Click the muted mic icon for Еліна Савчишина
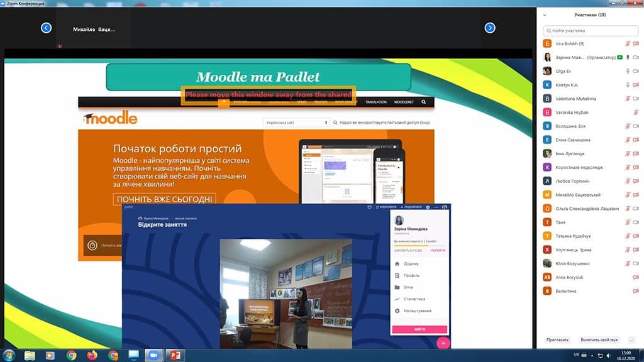The height and width of the screenshot is (362, 644). pyautogui.click(x=628, y=140)
